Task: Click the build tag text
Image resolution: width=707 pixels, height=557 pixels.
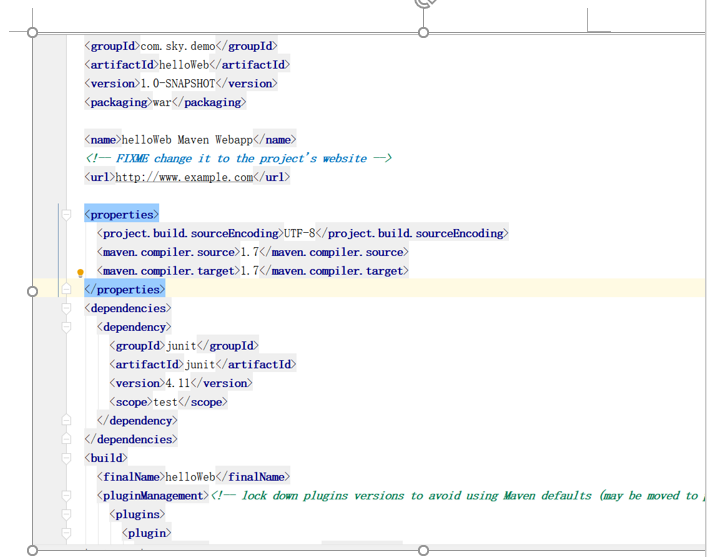Action: point(106,458)
